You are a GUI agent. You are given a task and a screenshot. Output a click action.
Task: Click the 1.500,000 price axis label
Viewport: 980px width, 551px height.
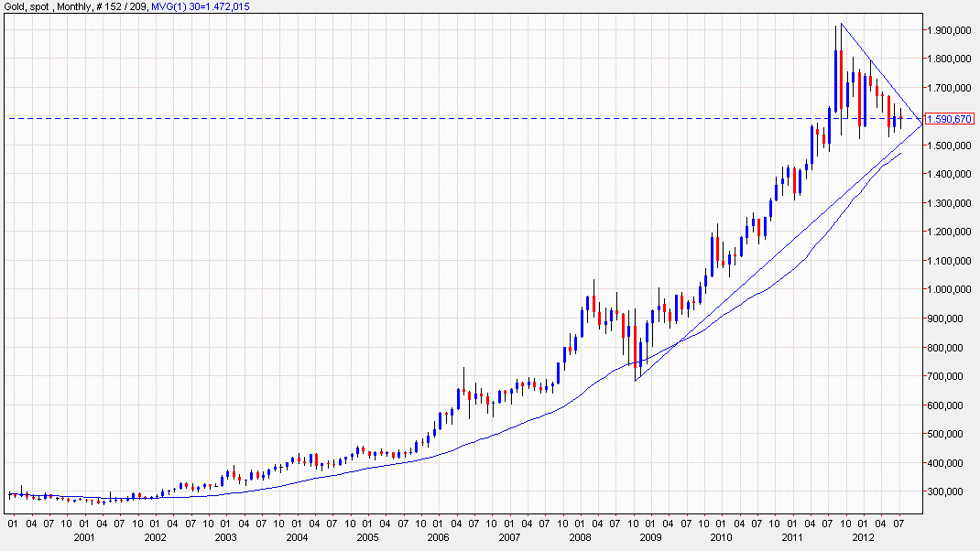[x=950, y=146]
